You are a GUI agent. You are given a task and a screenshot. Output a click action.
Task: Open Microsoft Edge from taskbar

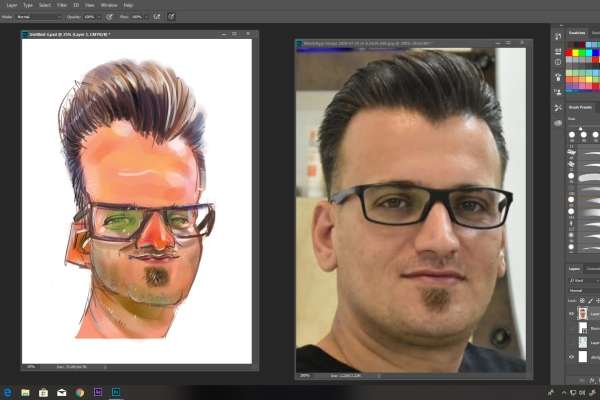7,392
